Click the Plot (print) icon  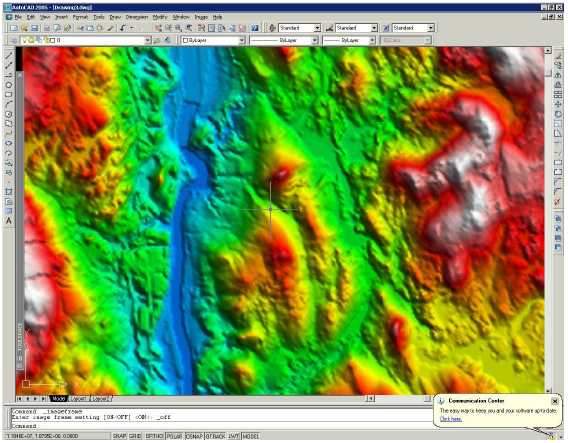pos(47,28)
